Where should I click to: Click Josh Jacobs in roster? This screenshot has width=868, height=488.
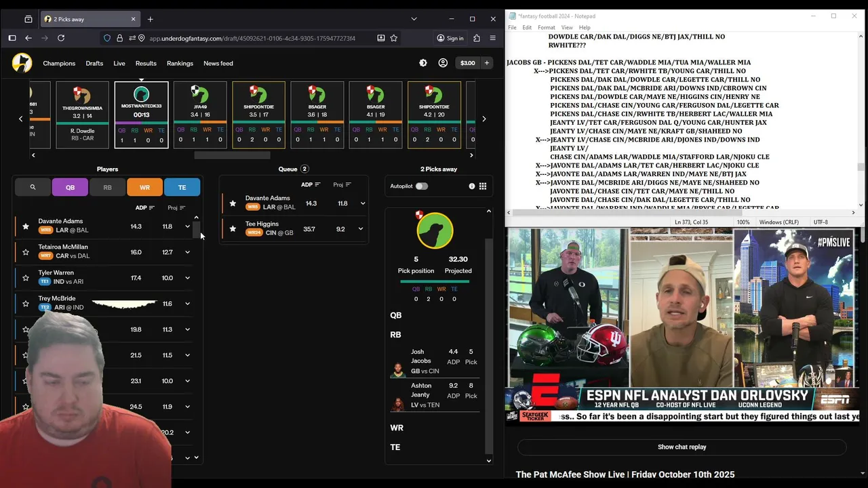pos(434,361)
